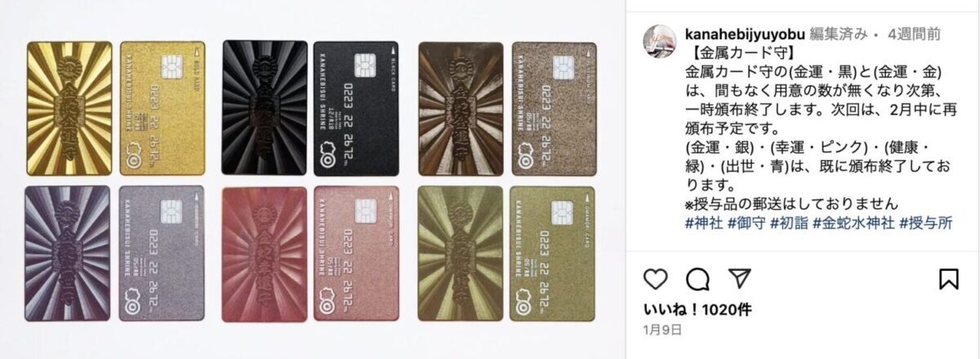
Task: Open the #初詣 hashtag
Action: pyautogui.click(x=790, y=222)
